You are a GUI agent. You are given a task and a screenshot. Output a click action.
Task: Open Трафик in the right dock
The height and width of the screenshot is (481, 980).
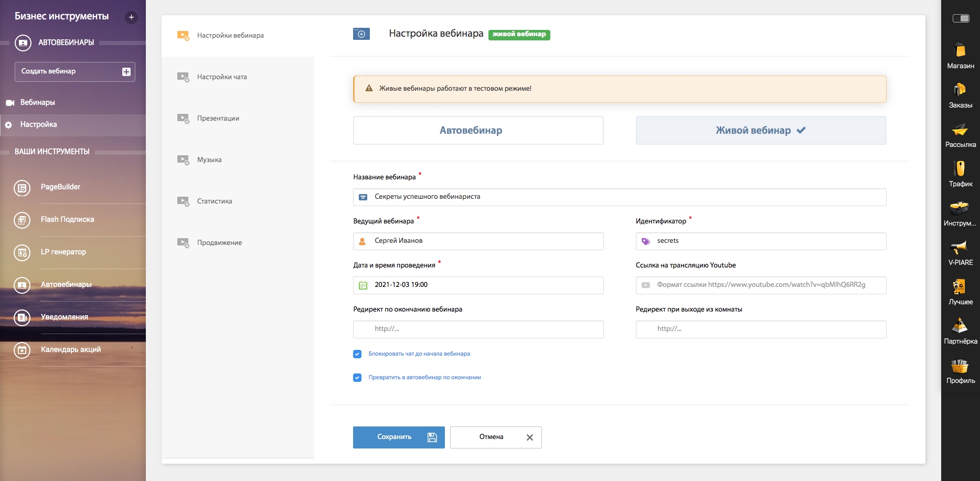(x=960, y=174)
